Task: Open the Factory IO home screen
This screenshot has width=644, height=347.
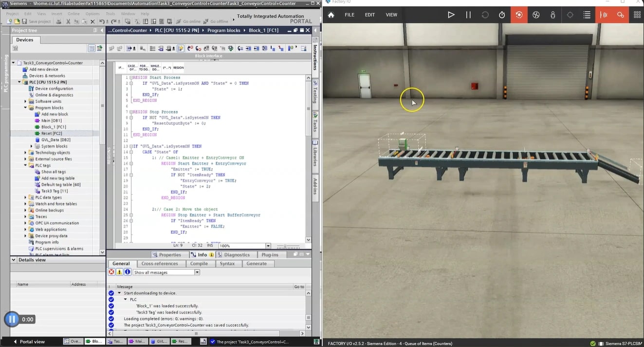Action: coord(331,15)
